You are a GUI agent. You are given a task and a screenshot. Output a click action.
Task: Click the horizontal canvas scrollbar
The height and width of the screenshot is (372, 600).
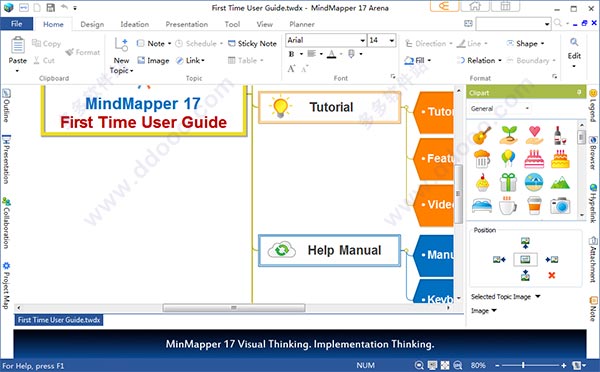tap(233, 308)
